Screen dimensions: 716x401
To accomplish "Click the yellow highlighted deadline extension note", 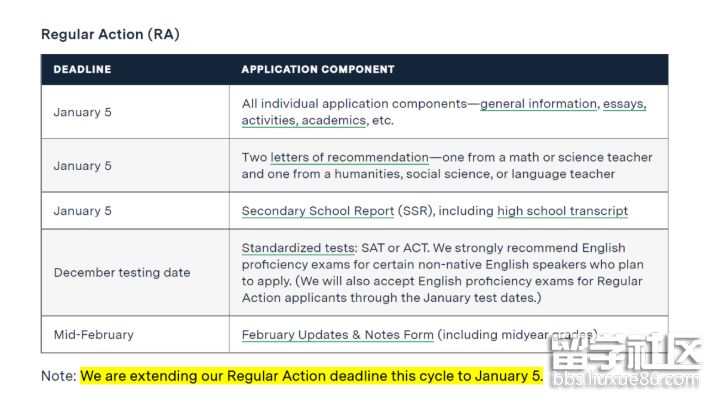I will pyautogui.click(x=311, y=377).
